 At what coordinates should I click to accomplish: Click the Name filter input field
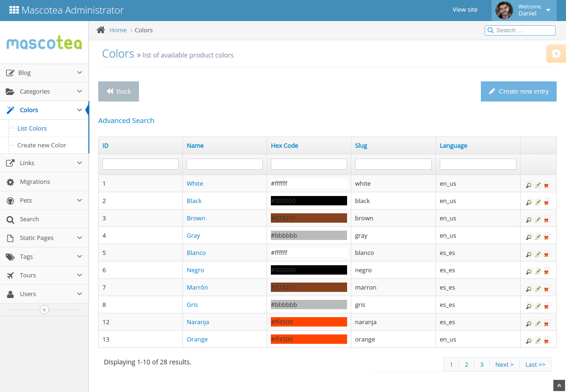[225, 164]
